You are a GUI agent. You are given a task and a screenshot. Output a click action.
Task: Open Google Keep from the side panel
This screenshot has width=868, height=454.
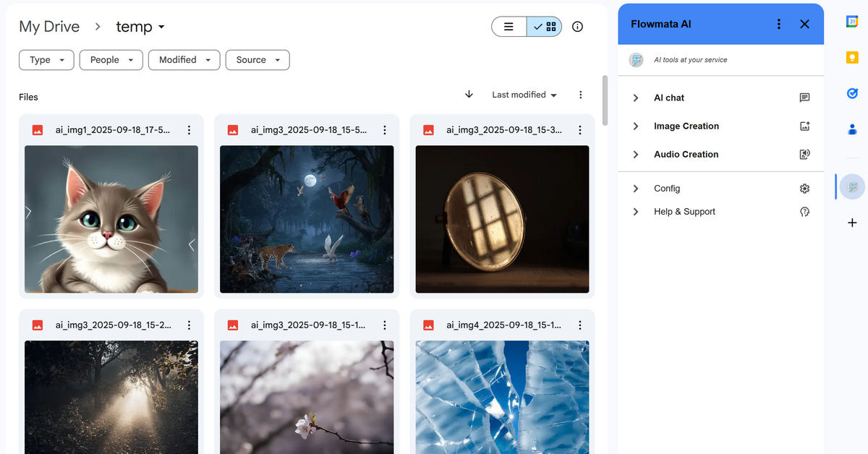(x=852, y=58)
